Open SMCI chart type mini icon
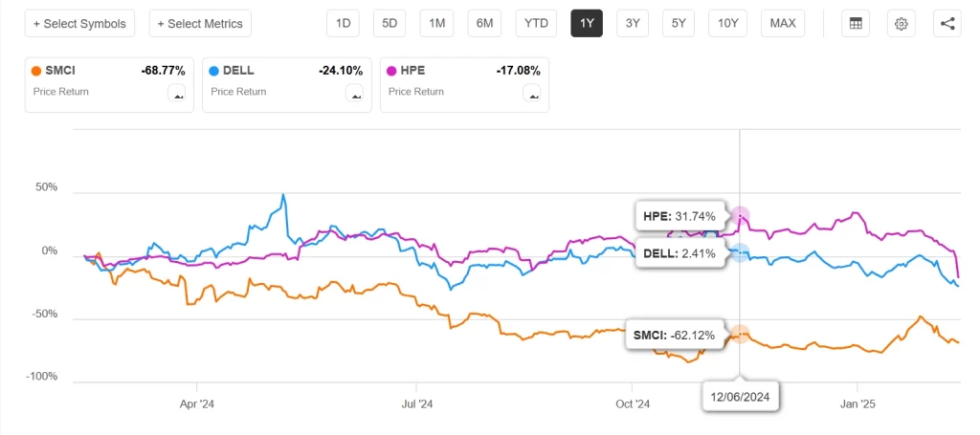The width and height of the screenshot is (980, 435). (177, 93)
